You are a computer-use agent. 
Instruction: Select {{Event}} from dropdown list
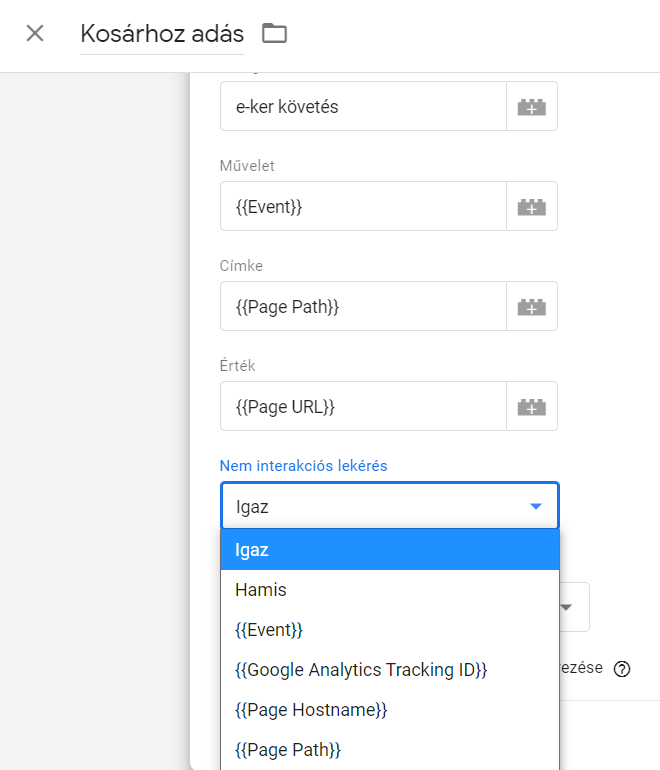390,630
